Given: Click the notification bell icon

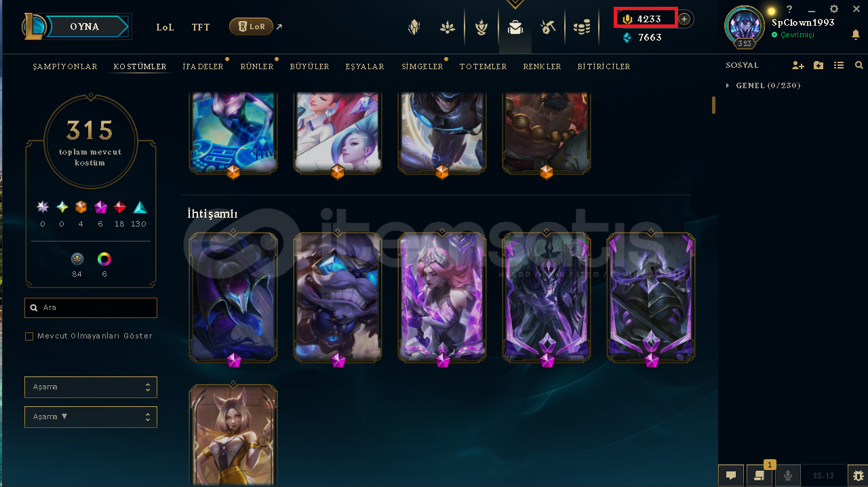Looking at the screenshot, I should pyautogui.click(x=856, y=35).
